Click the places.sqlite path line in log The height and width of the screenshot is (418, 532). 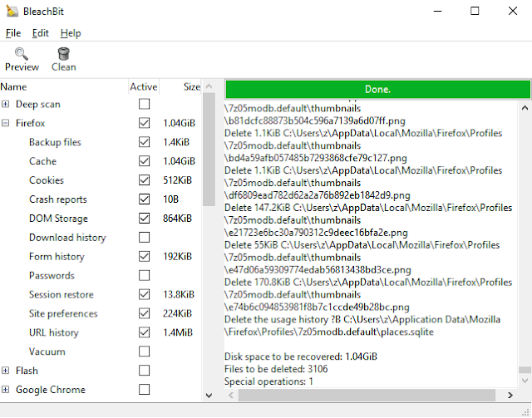tap(329, 332)
